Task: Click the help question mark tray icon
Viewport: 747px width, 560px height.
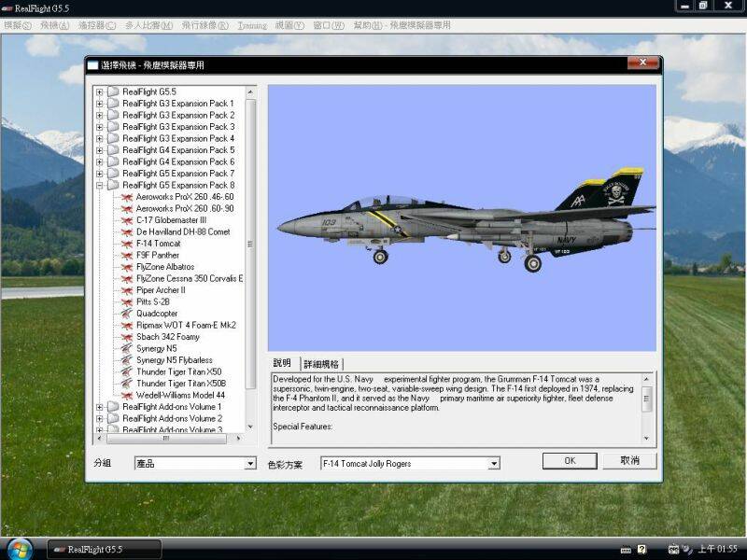Action: (x=641, y=549)
